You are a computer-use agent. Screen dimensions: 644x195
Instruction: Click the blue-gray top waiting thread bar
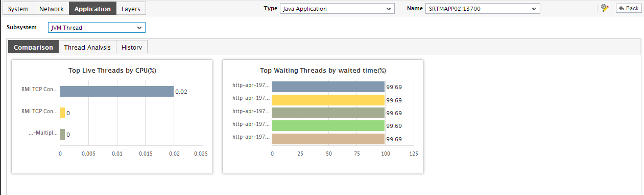328,86
